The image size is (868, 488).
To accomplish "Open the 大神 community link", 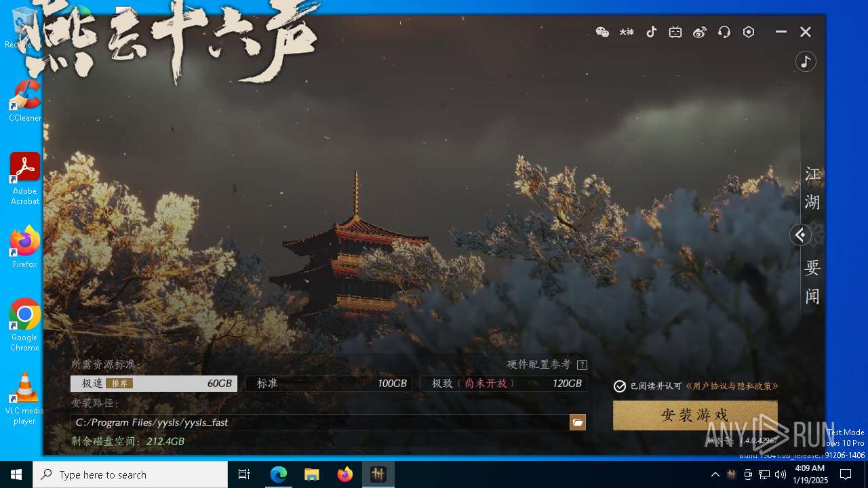I will click(627, 32).
